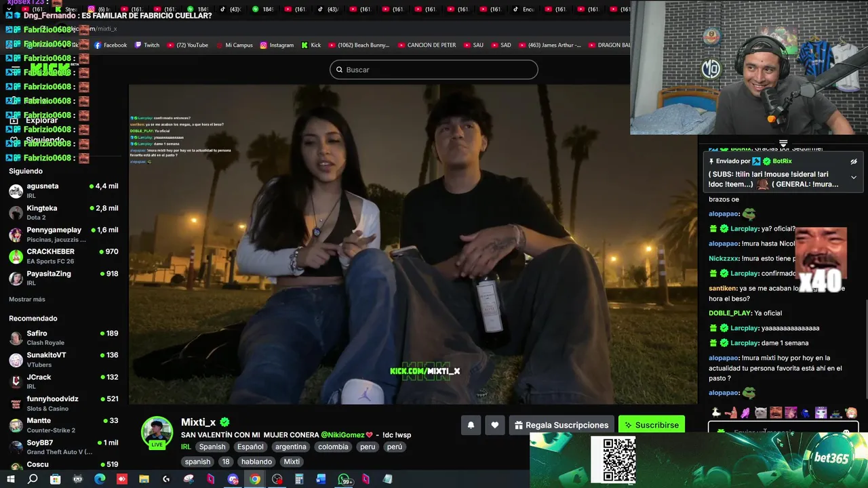Open Windows search on the taskbar
868x488 pixels.
click(x=33, y=479)
